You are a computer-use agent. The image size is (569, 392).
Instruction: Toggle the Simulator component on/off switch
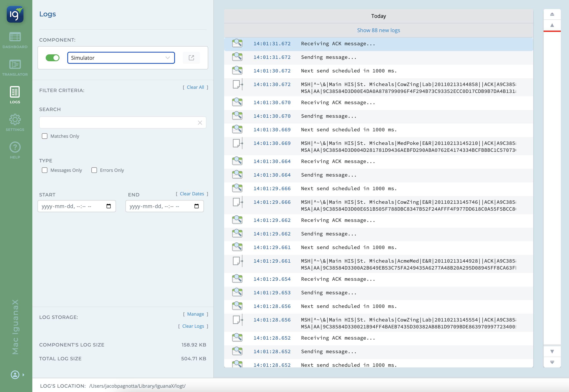[x=53, y=58]
